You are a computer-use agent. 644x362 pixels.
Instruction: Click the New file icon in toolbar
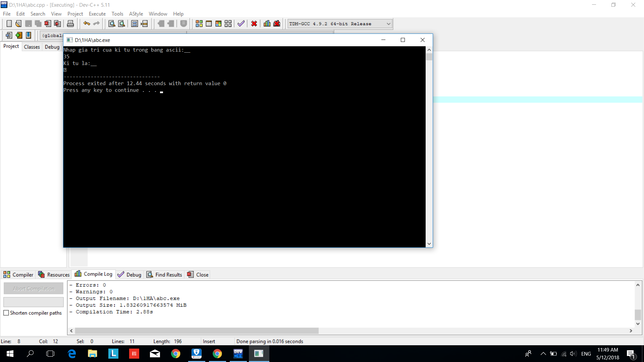tap(9, 23)
